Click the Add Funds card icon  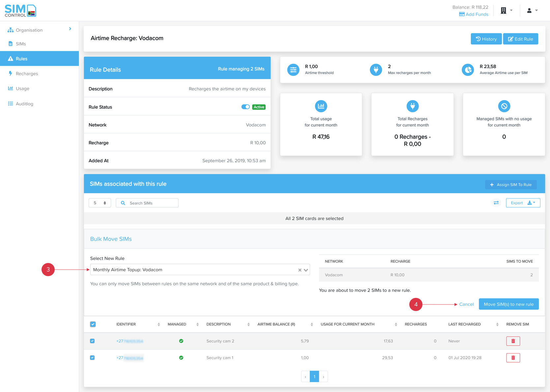(462, 14)
